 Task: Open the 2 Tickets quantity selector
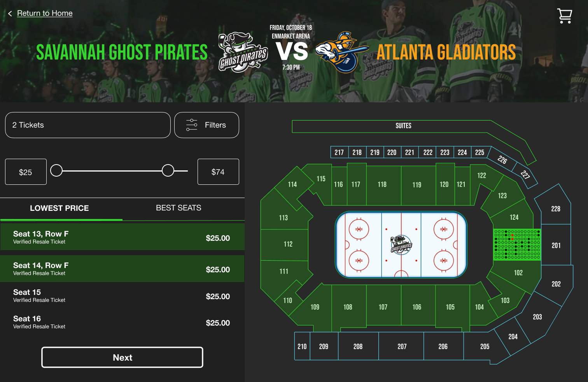click(88, 125)
